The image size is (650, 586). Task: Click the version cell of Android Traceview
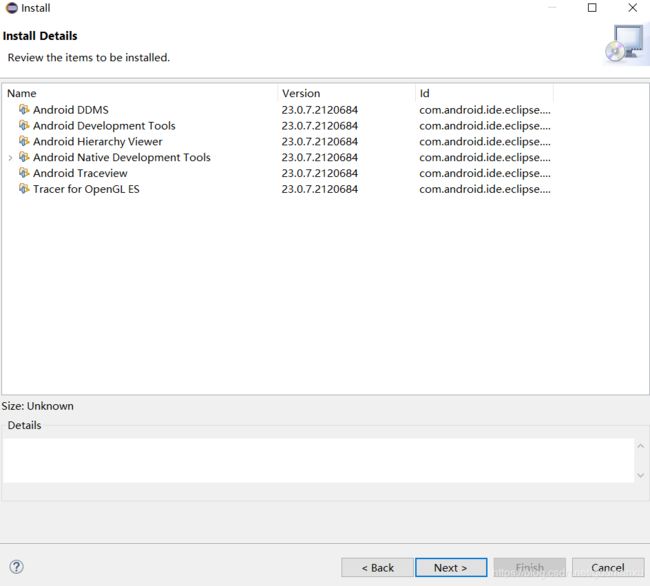click(x=320, y=173)
